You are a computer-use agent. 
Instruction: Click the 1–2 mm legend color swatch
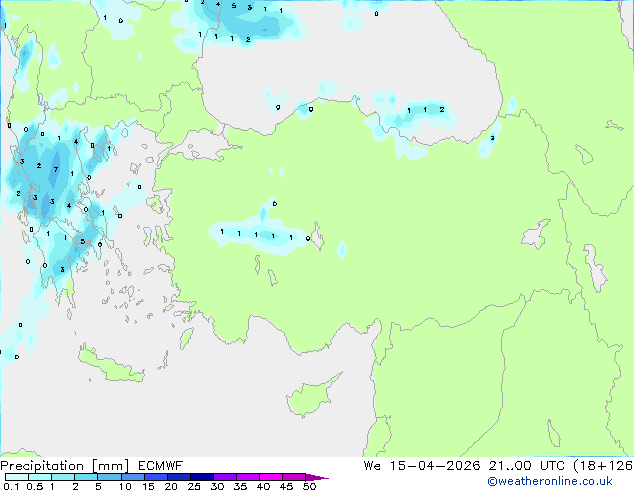coord(63,477)
